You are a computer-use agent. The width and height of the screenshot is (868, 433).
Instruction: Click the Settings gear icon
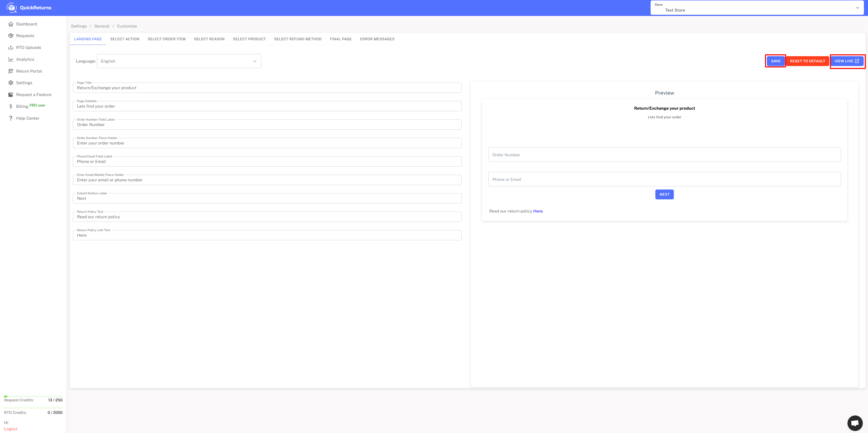click(x=11, y=83)
